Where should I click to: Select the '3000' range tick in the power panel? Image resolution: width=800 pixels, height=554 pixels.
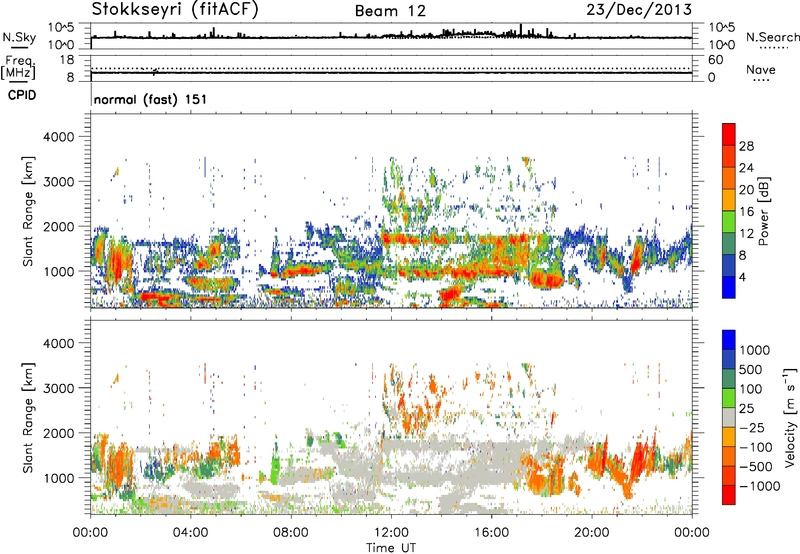pos(58,182)
